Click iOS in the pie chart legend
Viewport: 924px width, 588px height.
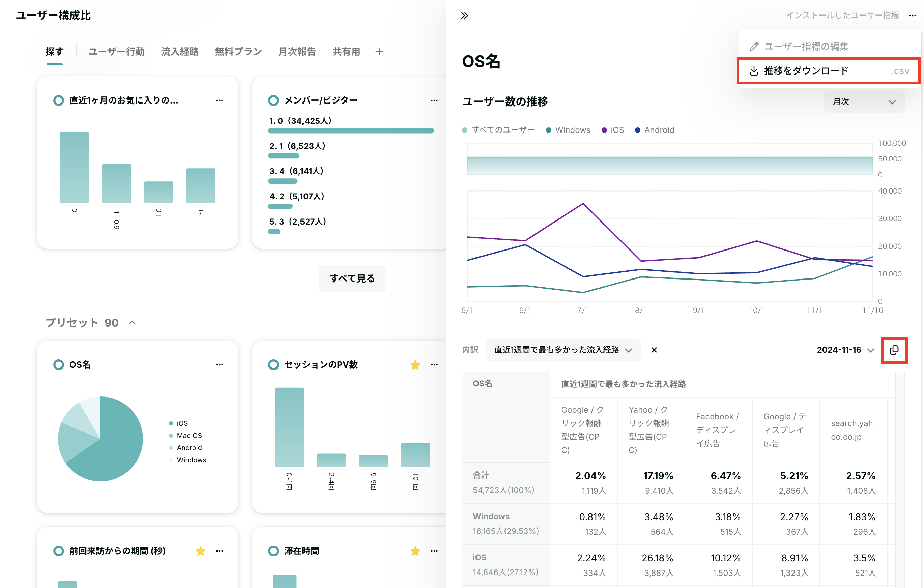(178, 423)
